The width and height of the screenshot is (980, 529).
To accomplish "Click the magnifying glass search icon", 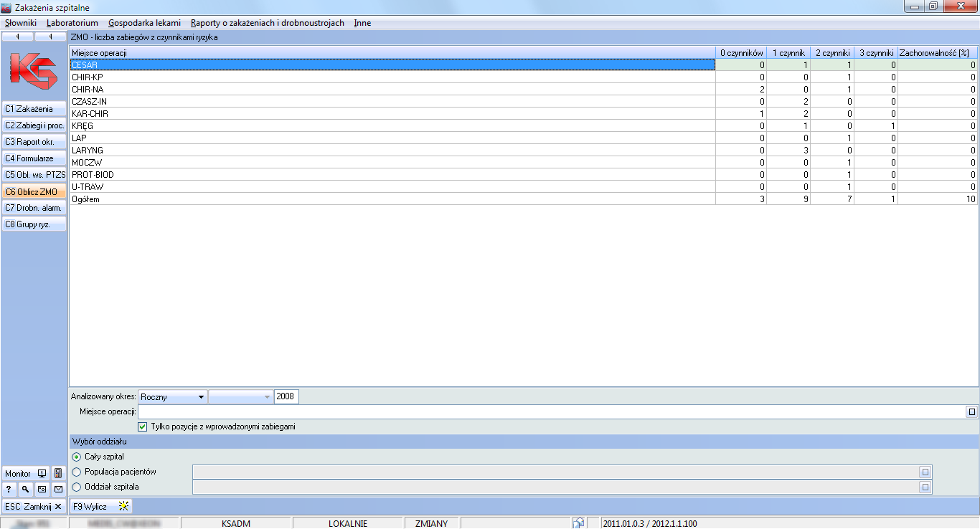I will point(25,490).
